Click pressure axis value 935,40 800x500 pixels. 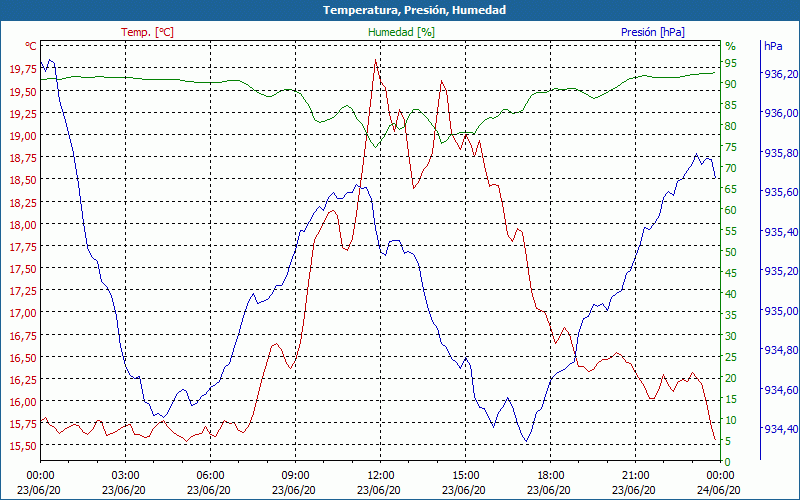pyautogui.click(x=781, y=232)
